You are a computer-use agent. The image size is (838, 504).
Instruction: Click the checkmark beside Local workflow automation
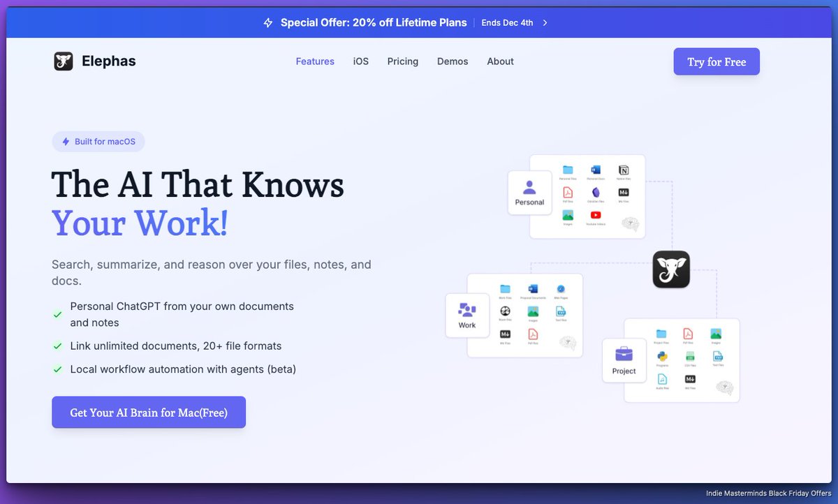57,369
